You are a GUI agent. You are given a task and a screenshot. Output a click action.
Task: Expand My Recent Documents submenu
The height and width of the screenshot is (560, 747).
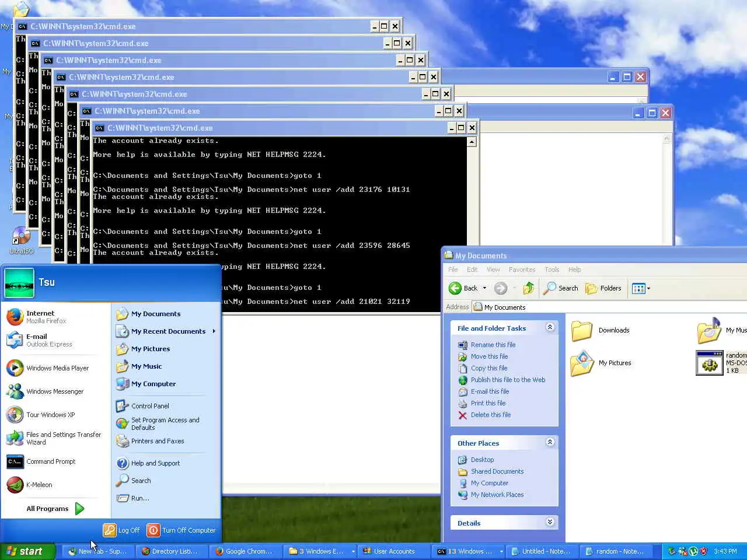pos(166,331)
